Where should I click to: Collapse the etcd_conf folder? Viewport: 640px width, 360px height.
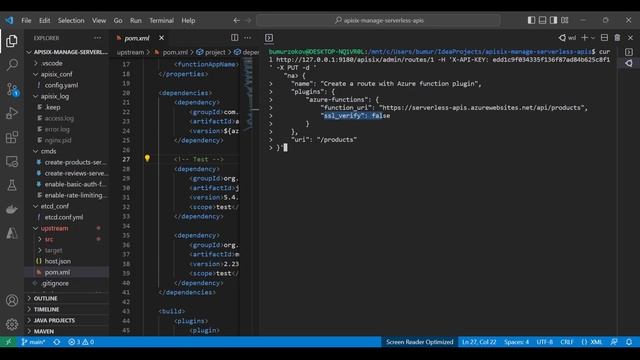tap(67, 206)
